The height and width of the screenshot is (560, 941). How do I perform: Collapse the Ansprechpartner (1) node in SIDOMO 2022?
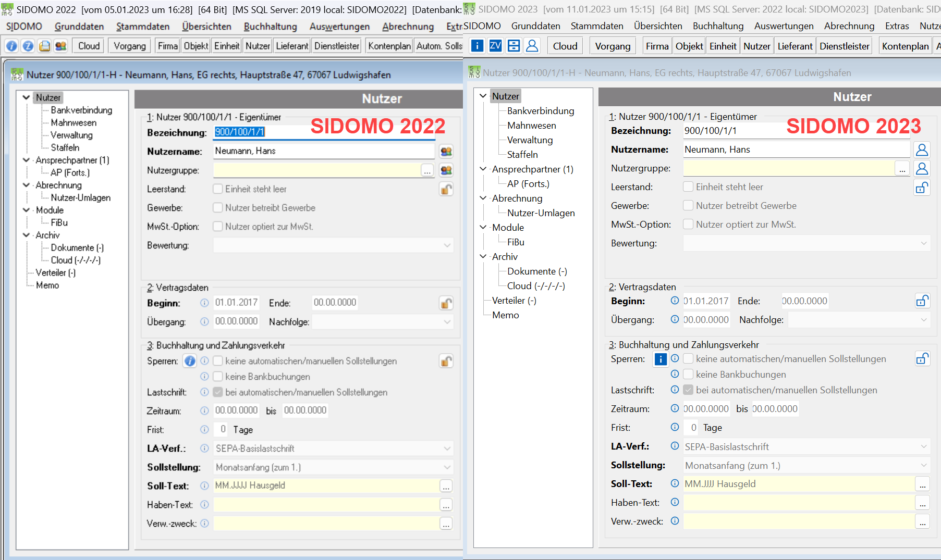click(x=26, y=160)
